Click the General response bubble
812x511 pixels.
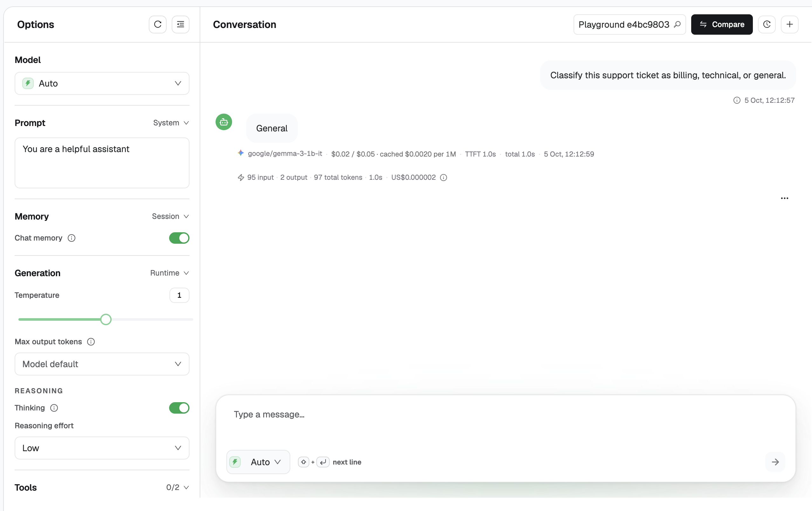pyautogui.click(x=272, y=128)
